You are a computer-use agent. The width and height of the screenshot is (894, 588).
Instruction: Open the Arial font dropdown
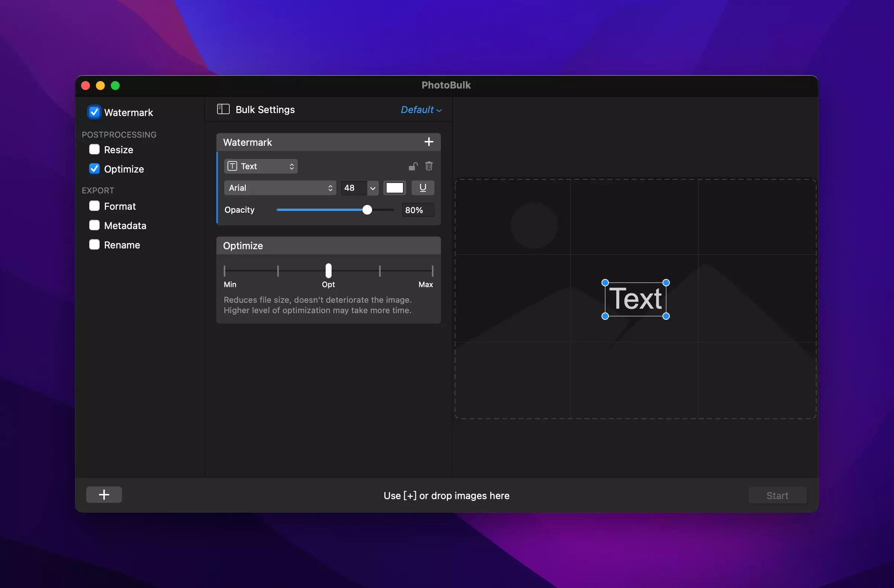[280, 188]
